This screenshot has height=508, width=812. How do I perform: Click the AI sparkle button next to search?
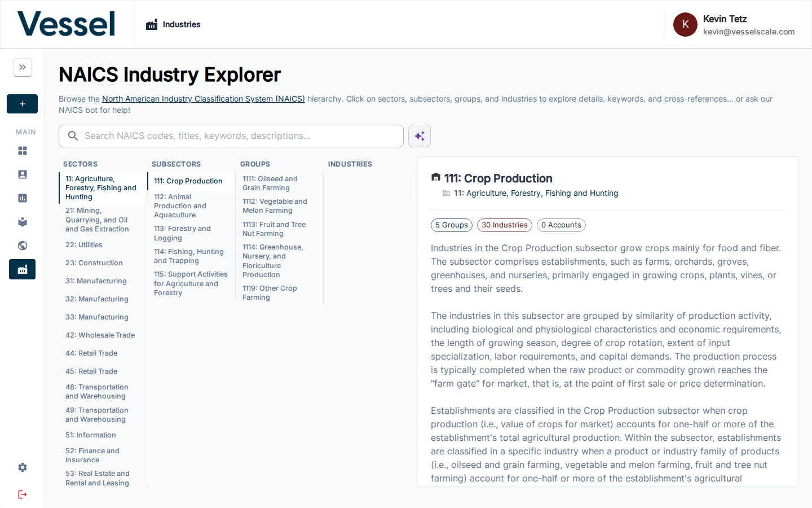coord(420,136)
